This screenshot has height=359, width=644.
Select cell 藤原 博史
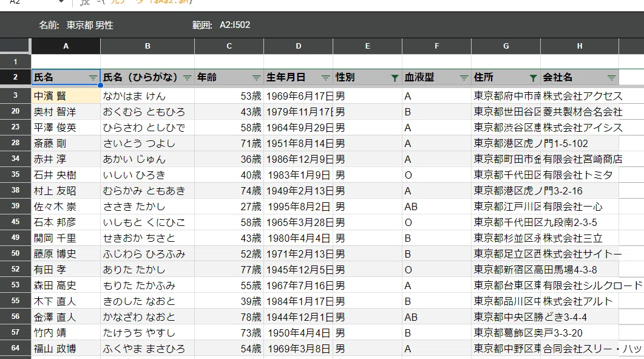point(66,254)
